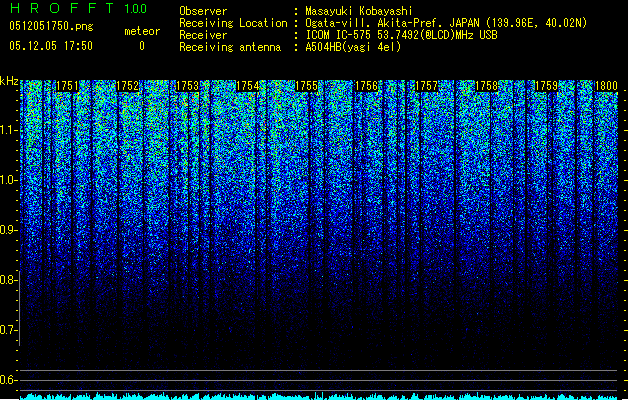
Task: Click the 1759 time marker
Action: (x=546, y=86)
